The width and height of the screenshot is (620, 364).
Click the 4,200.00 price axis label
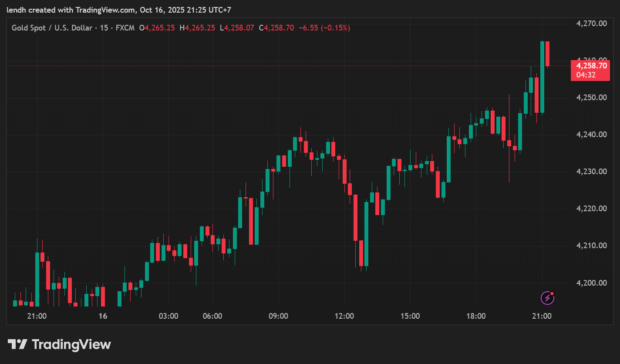coord(591,283)
